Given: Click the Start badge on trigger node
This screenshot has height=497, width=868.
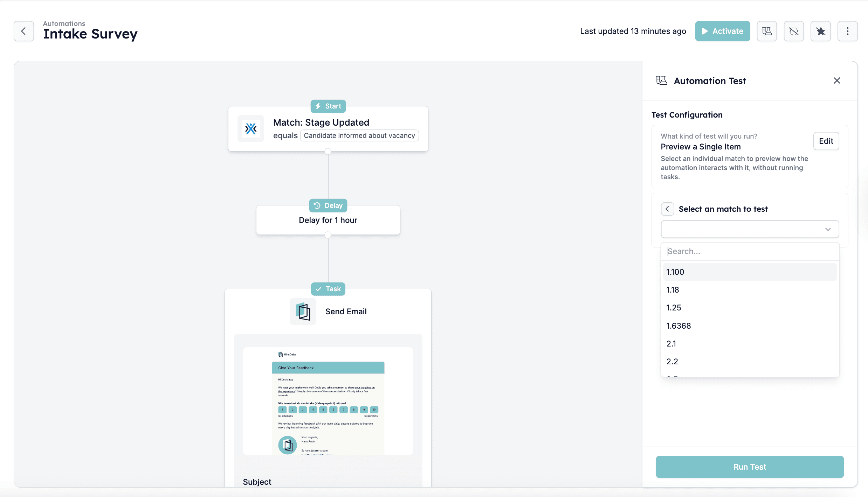Looking at the screenshot, I should [x=328, y=106].
